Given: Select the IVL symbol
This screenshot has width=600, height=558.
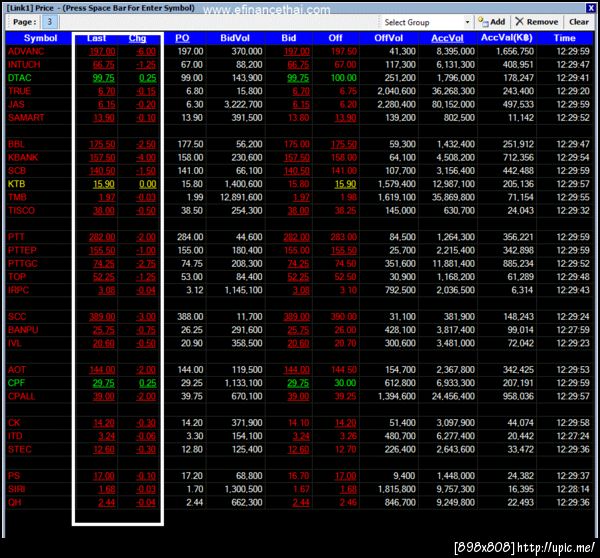Looking at the screenshot, I should coord(15,343).
